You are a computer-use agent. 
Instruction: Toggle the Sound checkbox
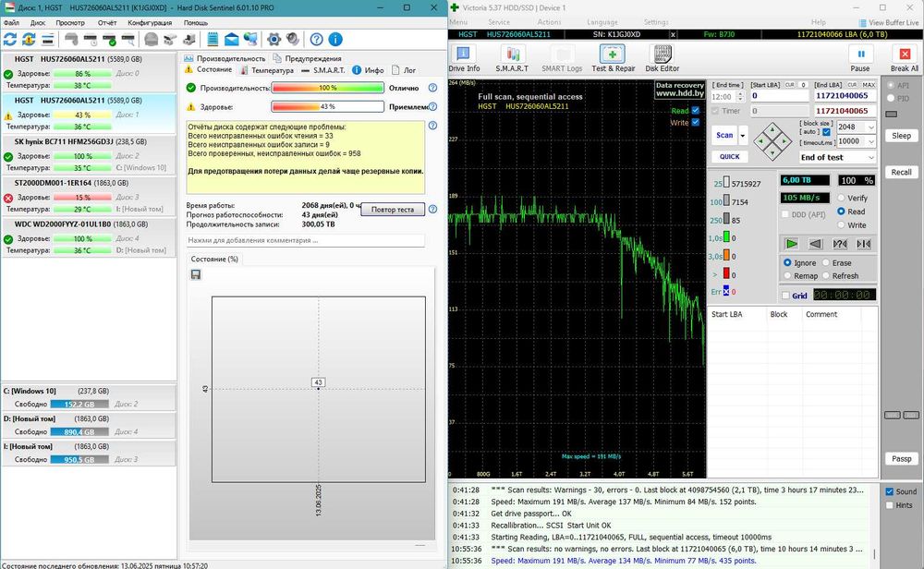(x=889, y=491)
